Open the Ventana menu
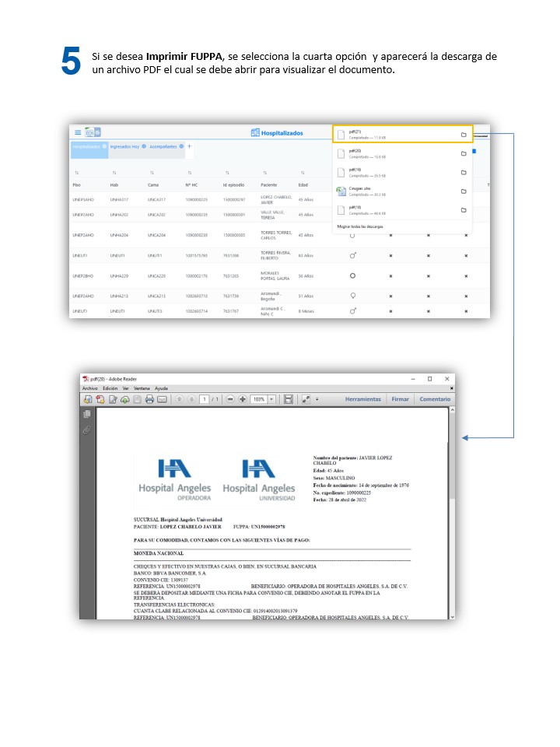Screen dimensions: 560x747 click(142, 388)
